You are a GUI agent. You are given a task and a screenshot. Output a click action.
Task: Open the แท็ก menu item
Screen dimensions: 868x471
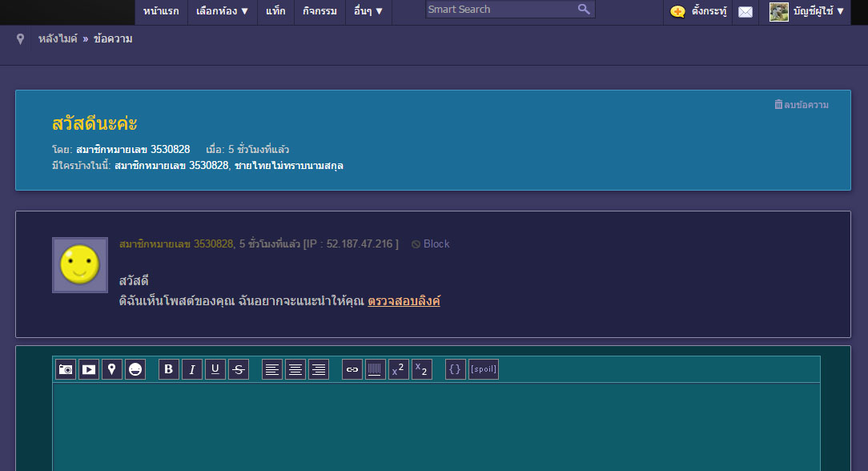click(x=275, y=11)
